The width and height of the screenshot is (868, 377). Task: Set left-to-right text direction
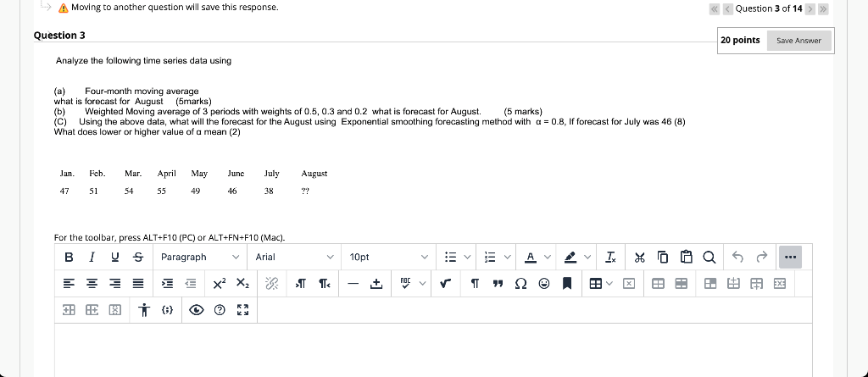(x=301, y=284)
